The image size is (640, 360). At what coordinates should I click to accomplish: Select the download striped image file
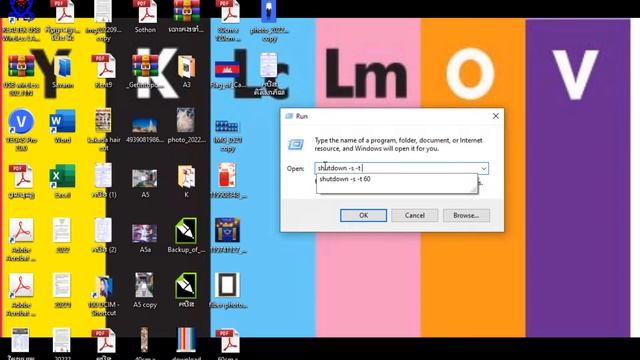[x=187, y=344]
